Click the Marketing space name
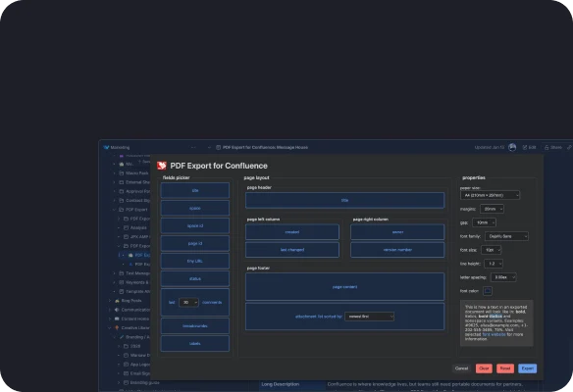This screenshot has width=573, height=392. (x=120, y=147)
